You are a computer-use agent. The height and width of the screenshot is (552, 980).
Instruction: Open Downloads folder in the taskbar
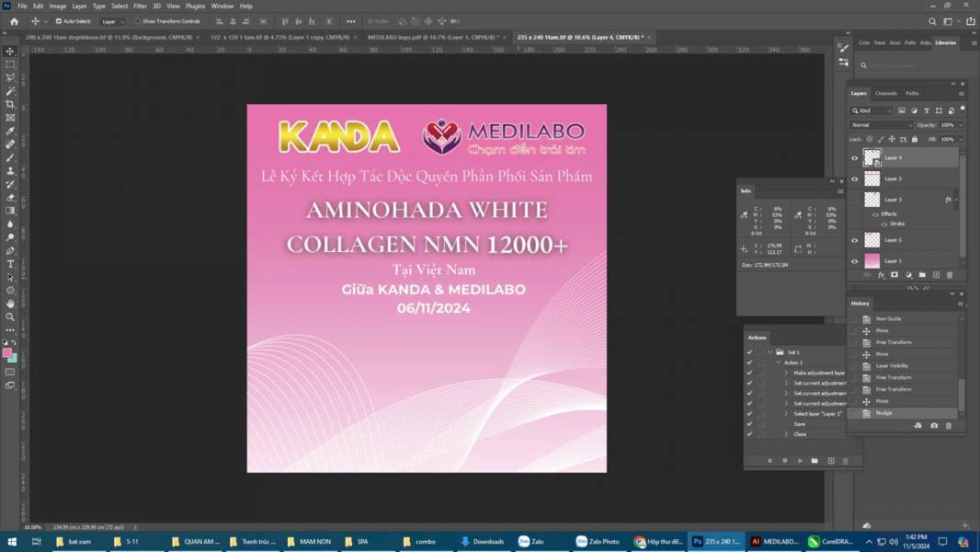(482, 541)
